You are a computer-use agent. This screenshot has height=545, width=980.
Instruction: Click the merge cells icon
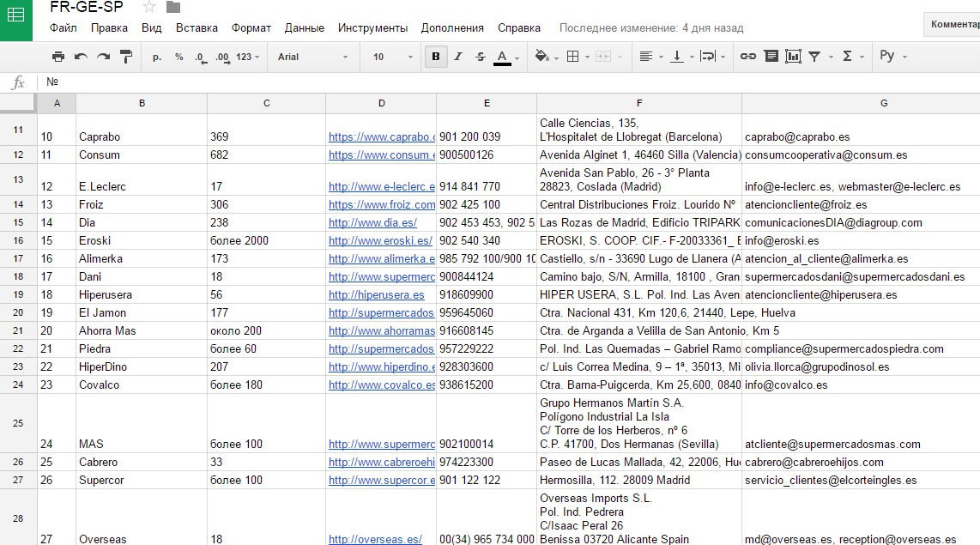point(603,57)
